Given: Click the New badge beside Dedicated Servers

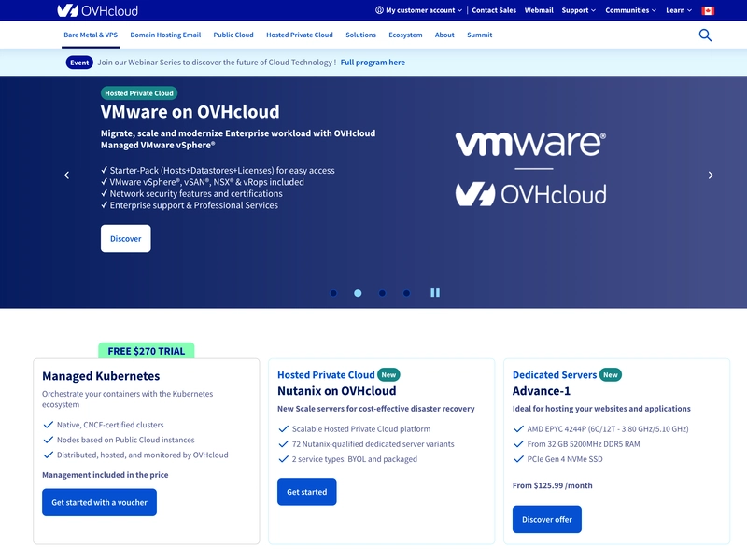Looking at the screenshot, I should tap(611, 375).
